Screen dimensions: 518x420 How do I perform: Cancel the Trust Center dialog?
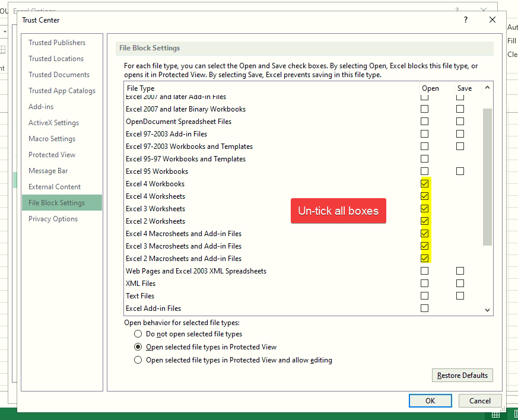[480, 400]
